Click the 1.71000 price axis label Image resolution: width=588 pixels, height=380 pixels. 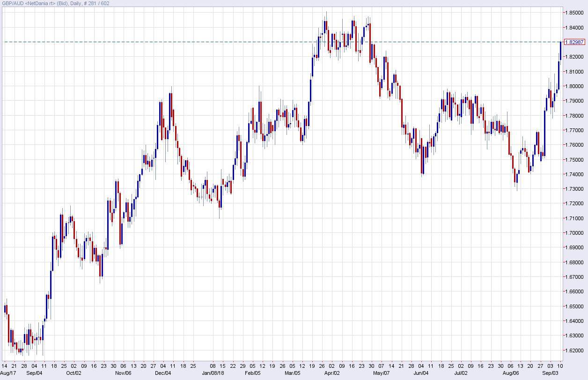click(574, 218)
